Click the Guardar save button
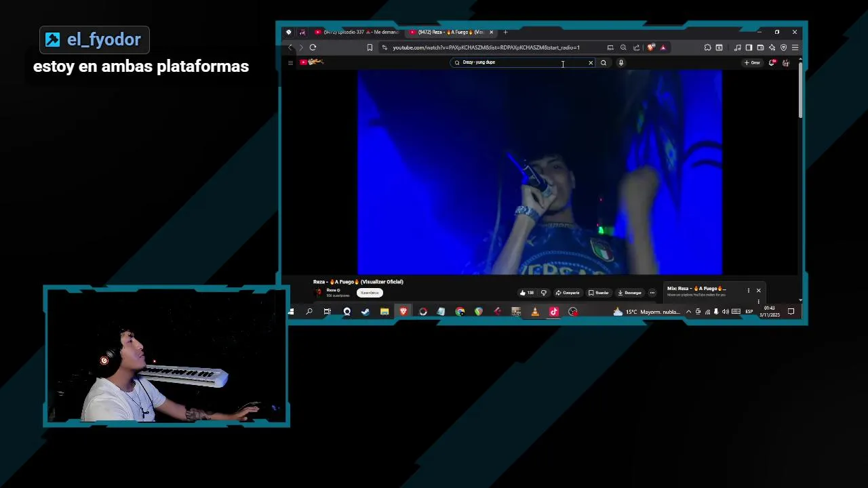This screenshot has width=868, height=488. pyautogui.click(x=599, y=293)
